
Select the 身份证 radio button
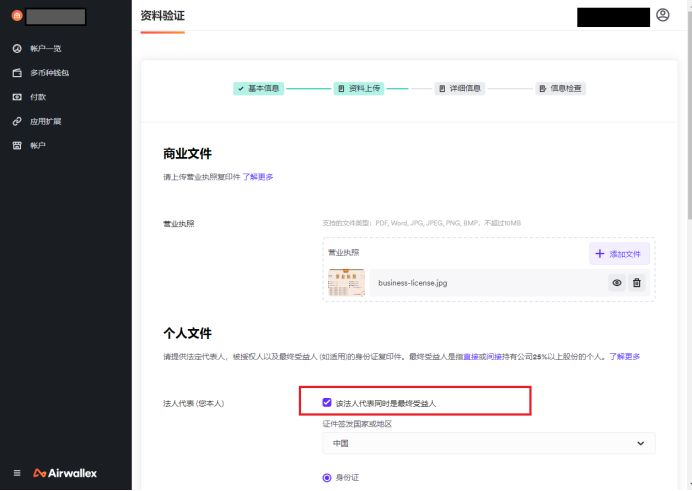click(x=327, y=477)
